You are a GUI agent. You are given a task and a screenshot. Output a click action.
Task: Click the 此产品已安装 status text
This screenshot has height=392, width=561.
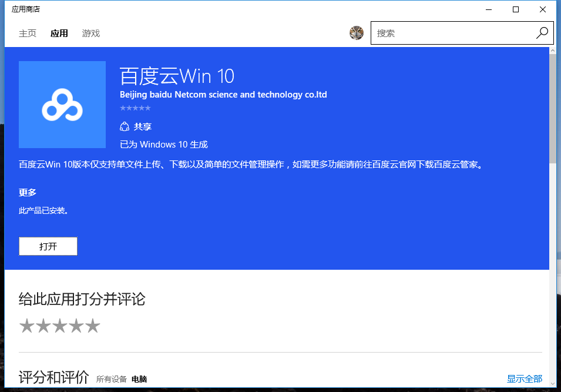click(x=43, y=210)
